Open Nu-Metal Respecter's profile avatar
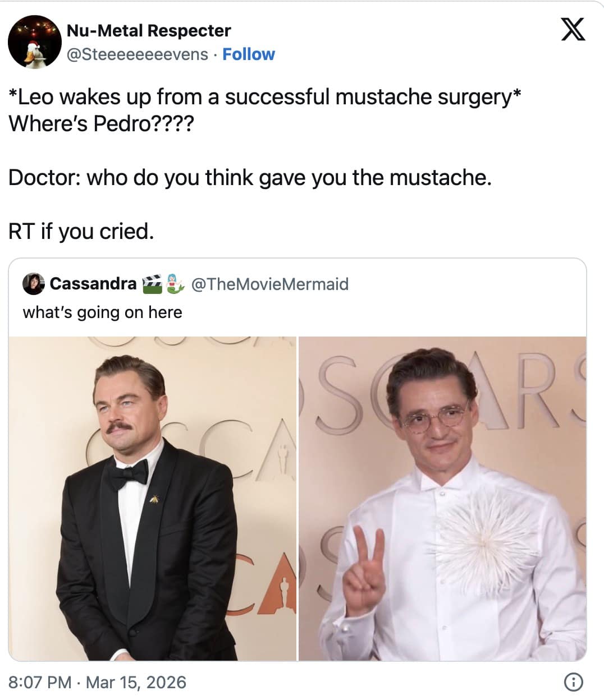The width and height of the screenshot is (604, 700). [x=34, y=42]
